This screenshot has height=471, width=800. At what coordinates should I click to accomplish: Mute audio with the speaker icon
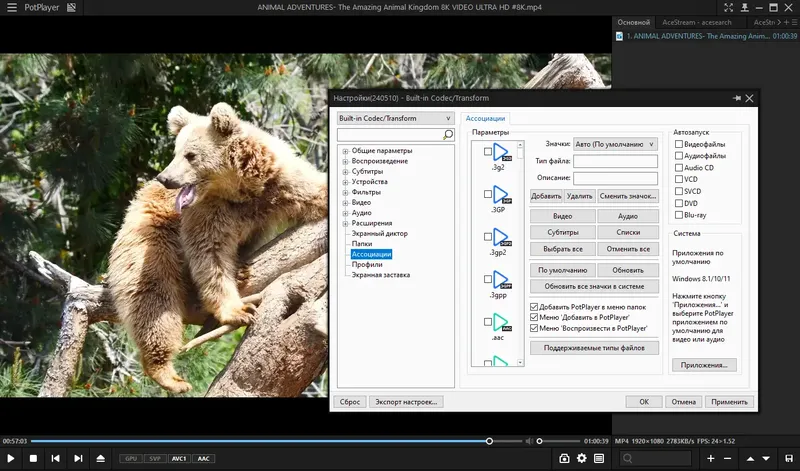point(528,441)
